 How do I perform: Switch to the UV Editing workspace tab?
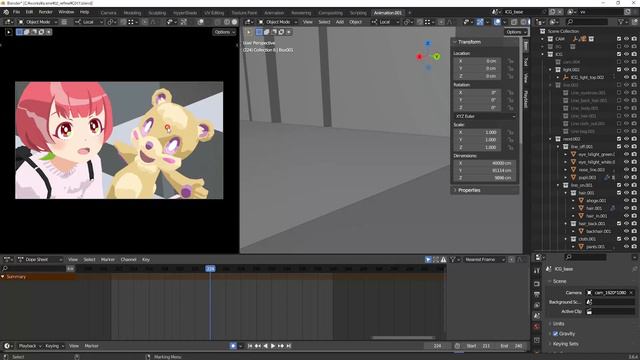[x=214, y=13]
